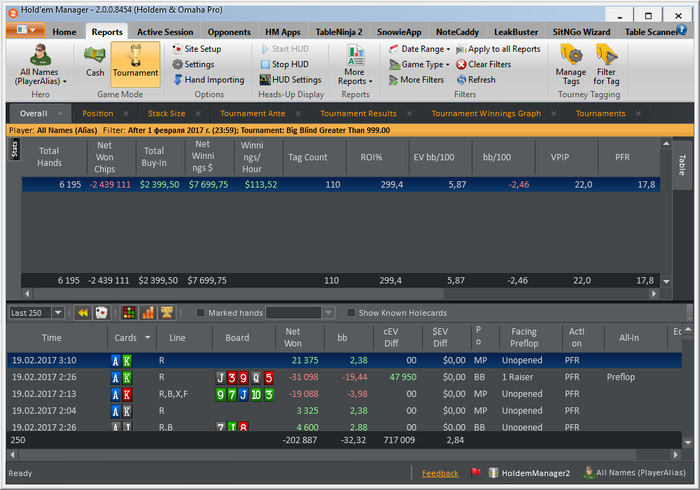This screenshot has height=490, width=700.
Task: Click the trophy icon in hands toolbar
Action: (167, 313)
